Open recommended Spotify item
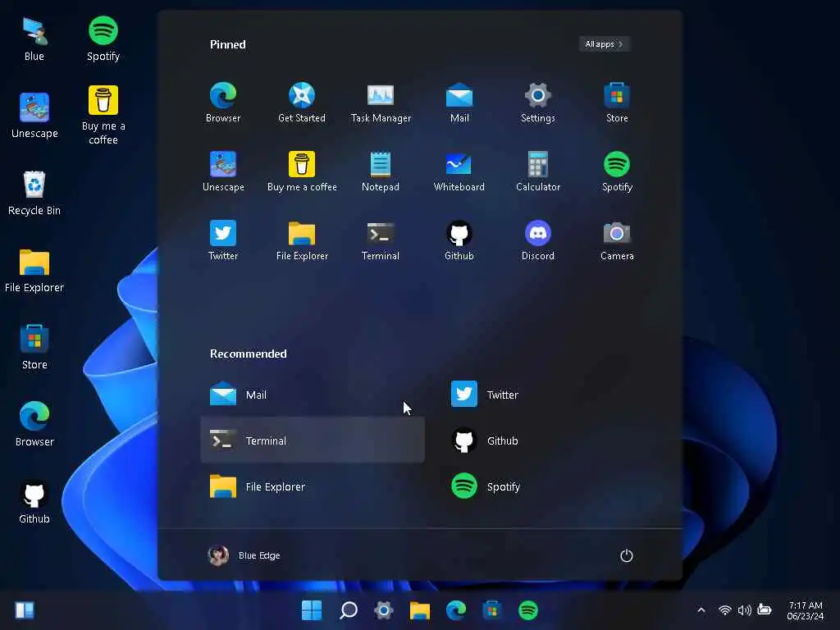Viewport: 840px width, 630px height. [x=552, y=486]
